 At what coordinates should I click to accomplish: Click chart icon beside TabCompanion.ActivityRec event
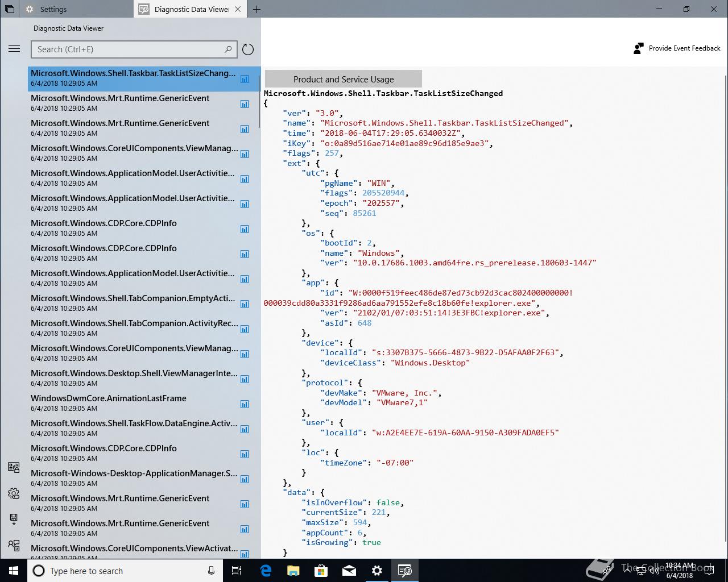[x=245, y=329]
